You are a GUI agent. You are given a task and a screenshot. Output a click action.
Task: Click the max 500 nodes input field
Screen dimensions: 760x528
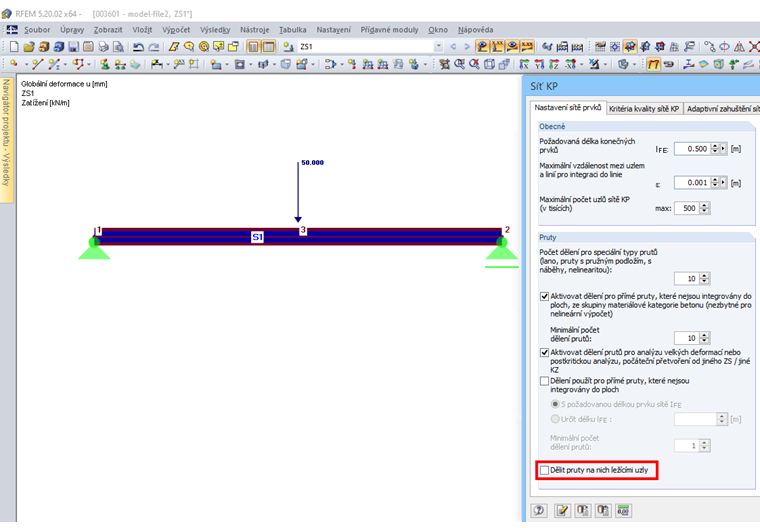[687, 208]
